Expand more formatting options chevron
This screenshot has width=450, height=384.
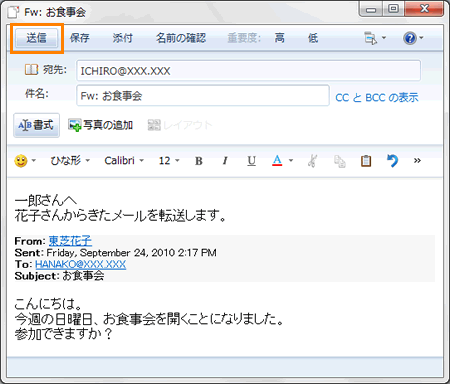pyautogui.click(x=417, y=161)
